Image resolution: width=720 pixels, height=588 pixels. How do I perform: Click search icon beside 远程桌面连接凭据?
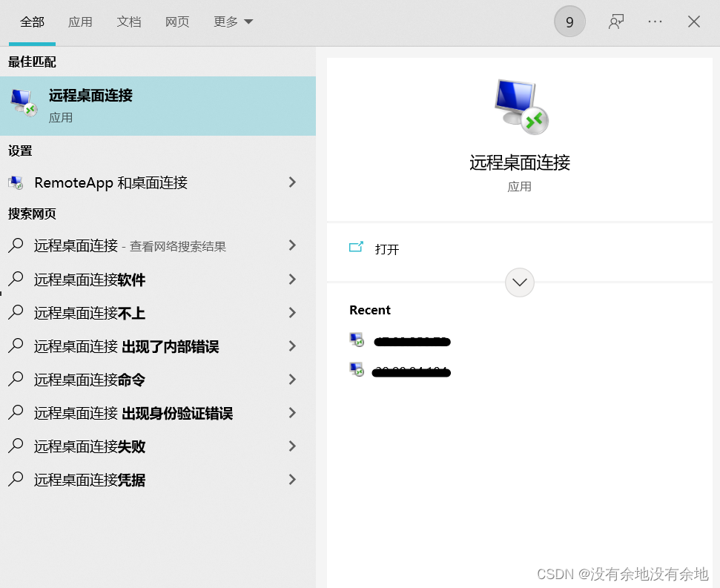click(16, 480)
